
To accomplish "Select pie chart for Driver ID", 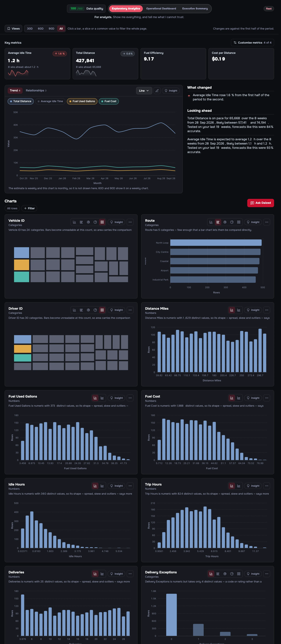I will pos(95,310).
